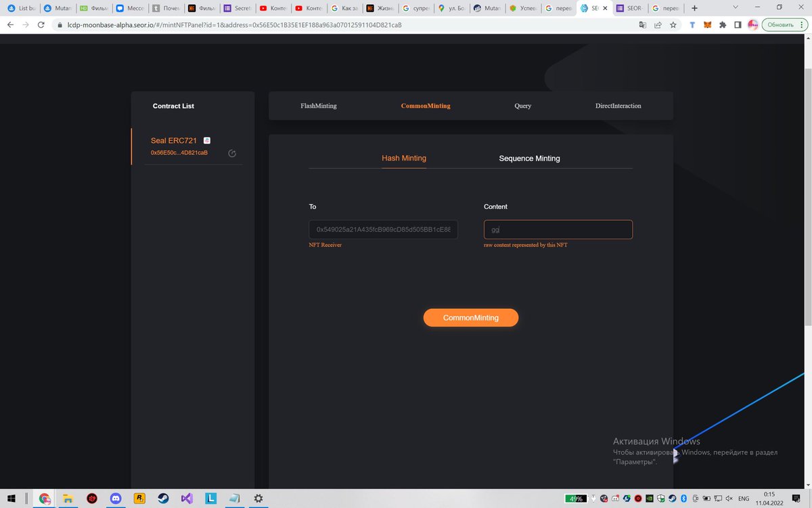Open Visual Studio from taskbar
Viewport: 812px width, 508px height.
[x=187, y=498]
